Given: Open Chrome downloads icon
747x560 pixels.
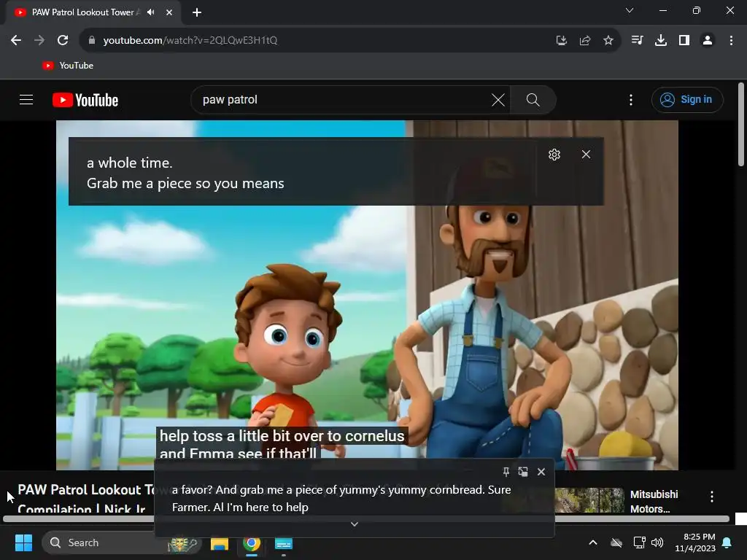Looking at the screenshot, I should (x=660, y=41).
